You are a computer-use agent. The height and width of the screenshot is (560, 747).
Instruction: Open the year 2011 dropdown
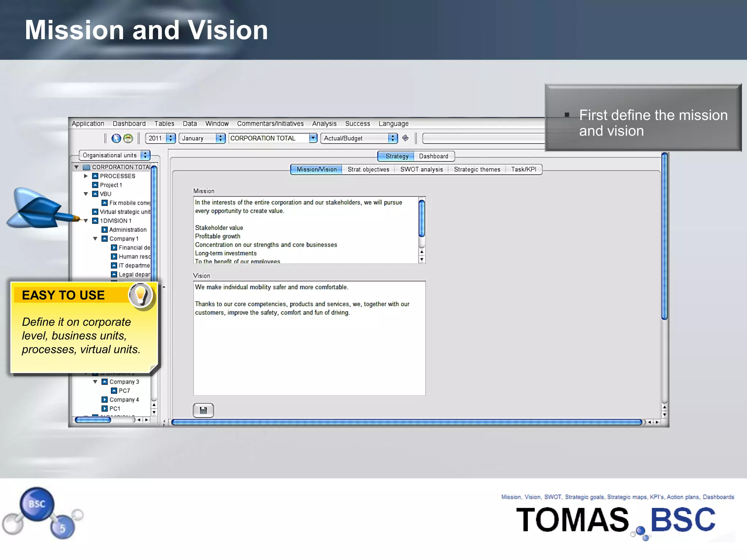tap(160, 139)
